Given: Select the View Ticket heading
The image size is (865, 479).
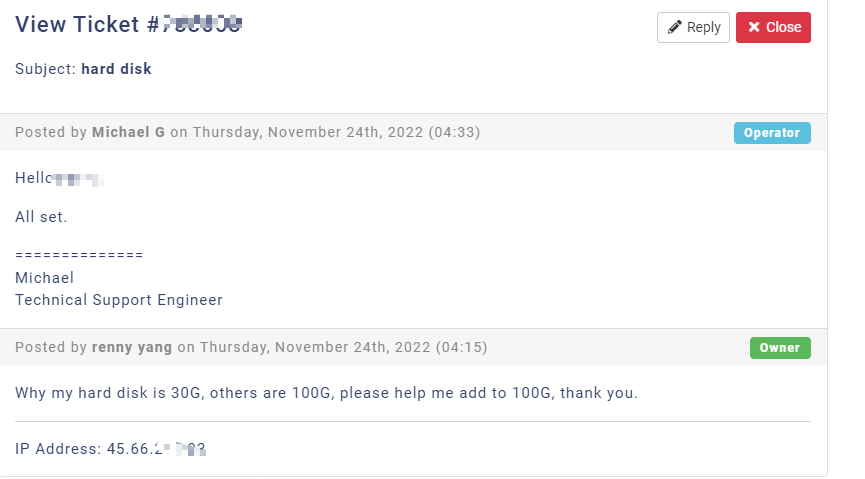Looking at the screenshot, I should point(129,24).
